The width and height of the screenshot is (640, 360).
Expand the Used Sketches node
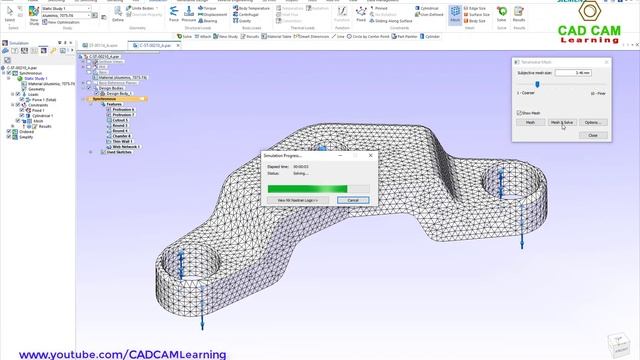[91, 152]
